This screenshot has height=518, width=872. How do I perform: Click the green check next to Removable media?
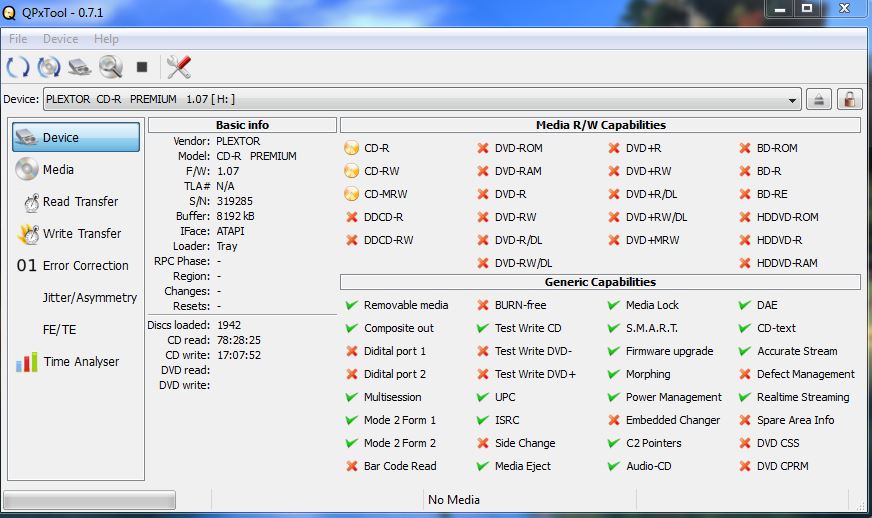pos(351,305)
